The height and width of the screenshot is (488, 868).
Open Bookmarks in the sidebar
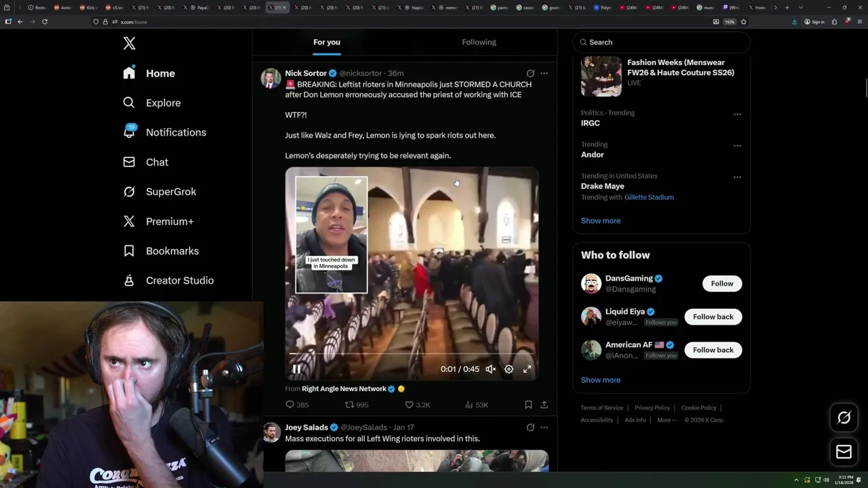point(161,251)
